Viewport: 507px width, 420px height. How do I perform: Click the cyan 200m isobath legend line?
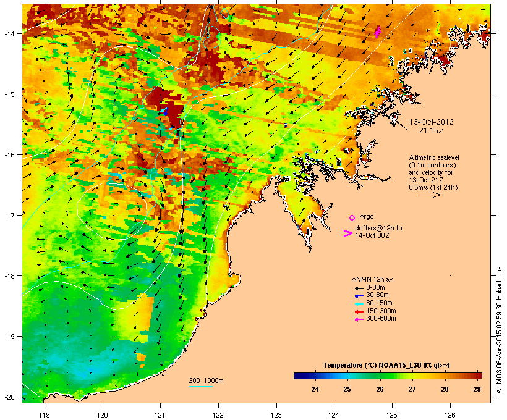click(x=200, y=386)
